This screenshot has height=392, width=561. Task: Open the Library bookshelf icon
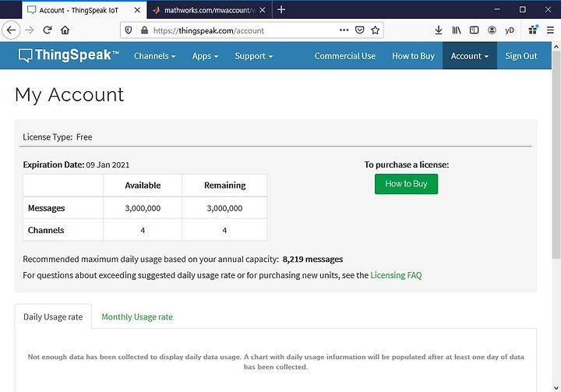[456, 30]
